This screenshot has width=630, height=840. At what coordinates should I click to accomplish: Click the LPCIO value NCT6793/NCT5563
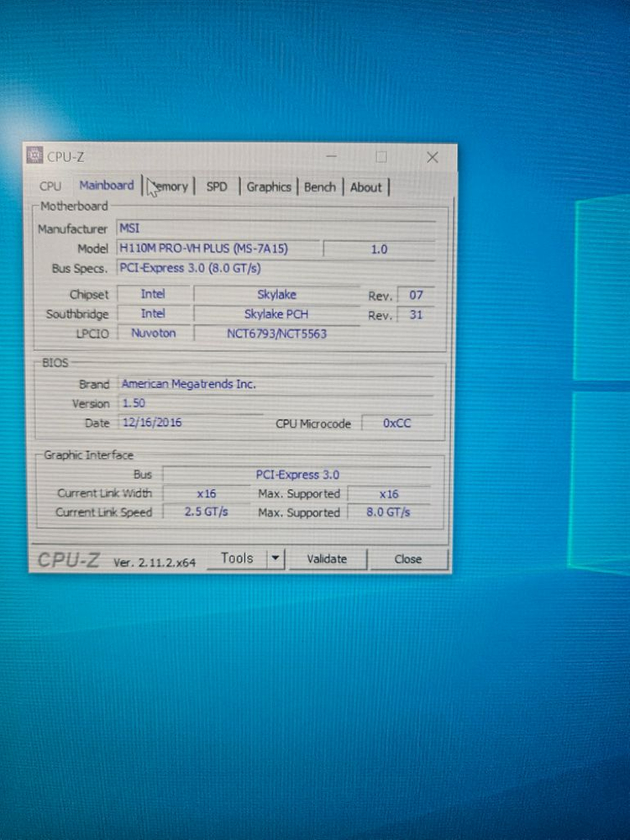(x=276, y=333)
